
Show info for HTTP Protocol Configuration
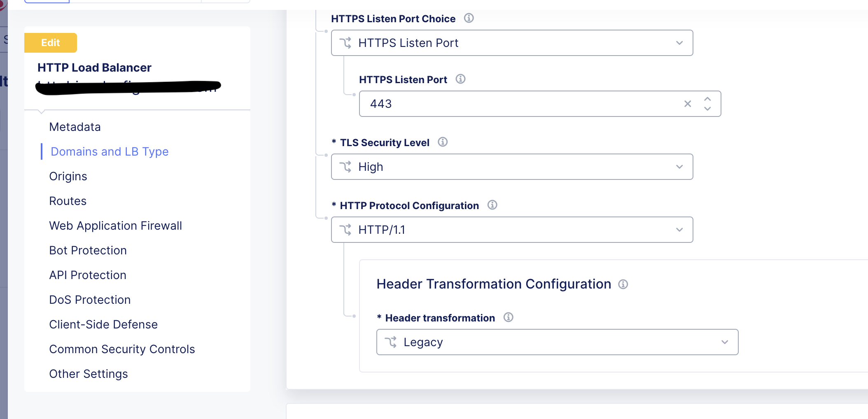click(x=492, y=205)
